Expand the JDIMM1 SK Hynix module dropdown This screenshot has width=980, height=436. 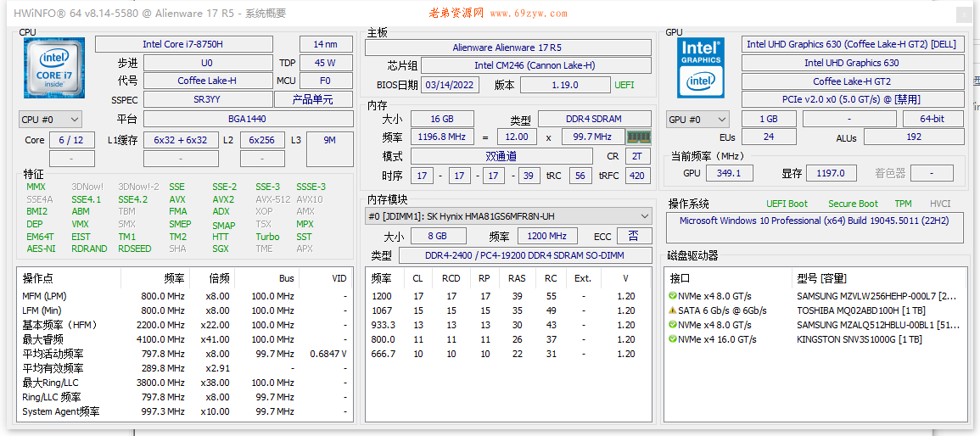tap(508, 216)
